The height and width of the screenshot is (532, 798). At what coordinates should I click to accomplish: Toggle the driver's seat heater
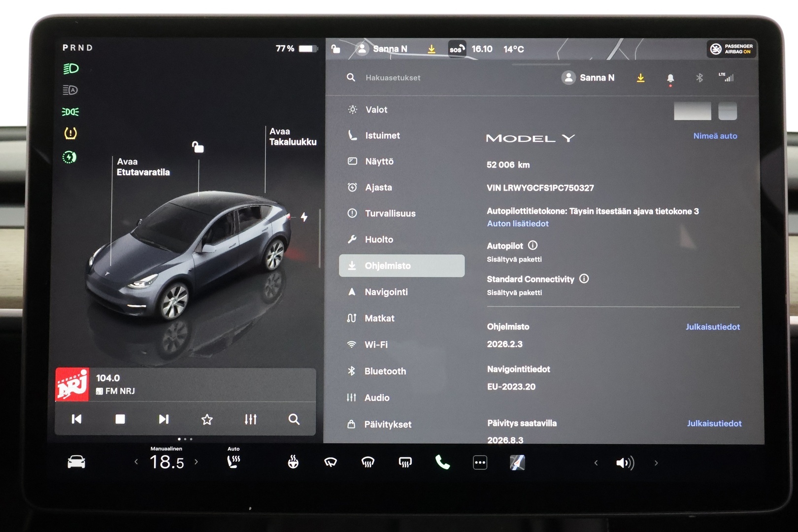pyautogui.click(x=233, y=461)
